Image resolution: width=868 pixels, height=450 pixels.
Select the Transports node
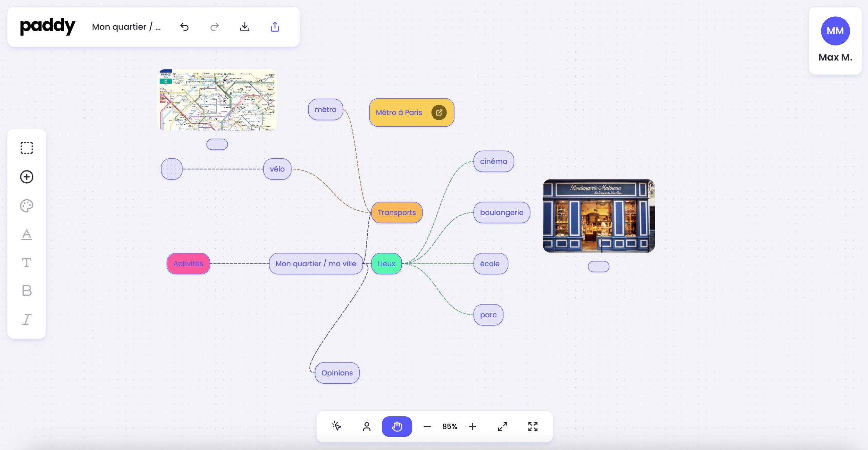[397, 212]
